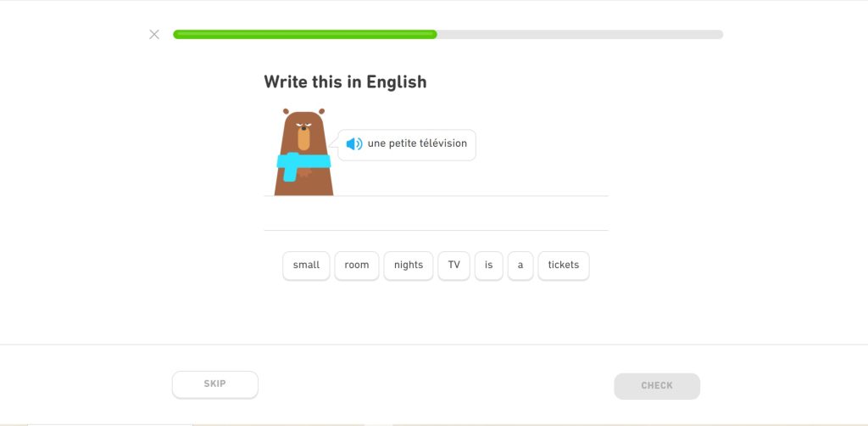Click the bear's cyan scarf
Image resolution: width=868 pixels, height=426 pixels.
point(303,161)
